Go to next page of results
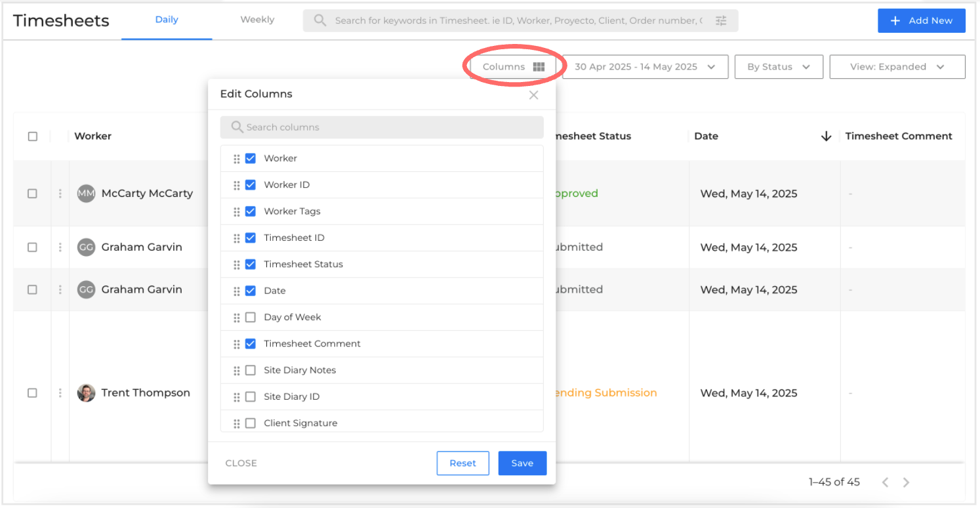The width and height of the screenshot is (980, 508). (x=906, y=482)
